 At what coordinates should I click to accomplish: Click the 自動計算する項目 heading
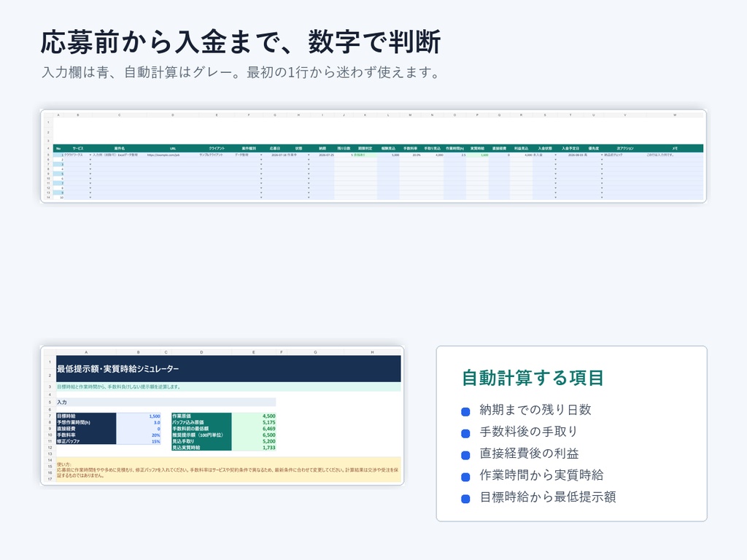pyautogui.click(x=533, y=378)
